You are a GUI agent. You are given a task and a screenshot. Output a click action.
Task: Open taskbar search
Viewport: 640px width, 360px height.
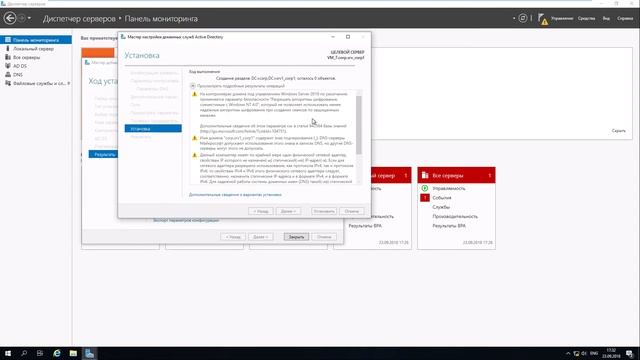coord(24,353)
